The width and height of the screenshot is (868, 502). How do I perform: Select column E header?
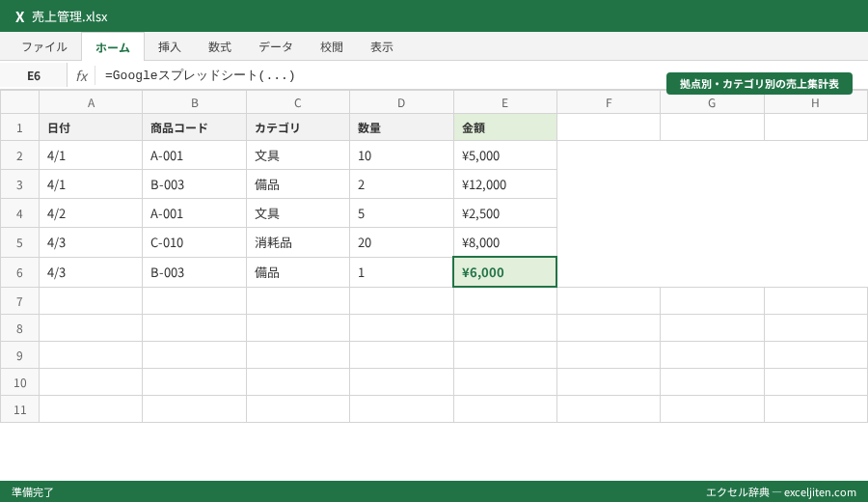pyautogui.click(x=504, y=102)
